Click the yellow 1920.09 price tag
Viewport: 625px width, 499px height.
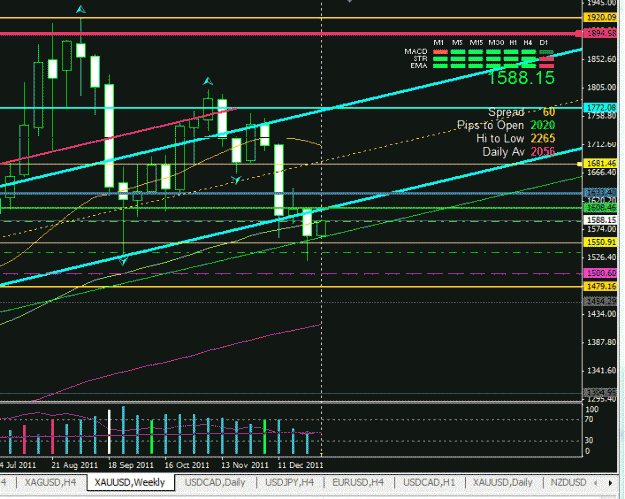click(600, 17)
